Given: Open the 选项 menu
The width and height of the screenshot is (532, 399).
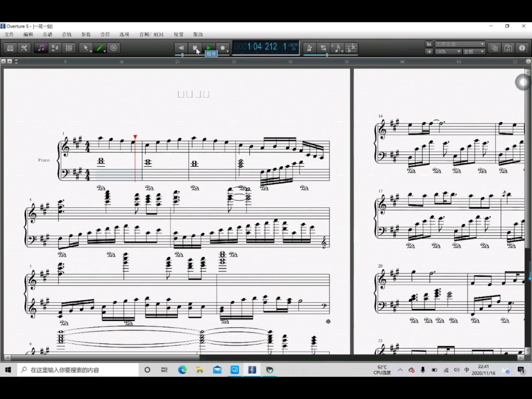Looking at the screenshot, I should click(x=124, y=34).
